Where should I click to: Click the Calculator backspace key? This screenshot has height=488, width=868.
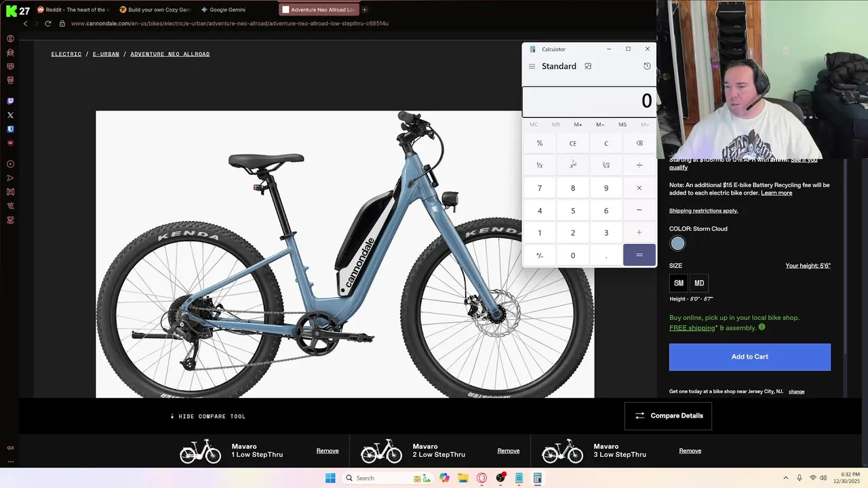639,143
